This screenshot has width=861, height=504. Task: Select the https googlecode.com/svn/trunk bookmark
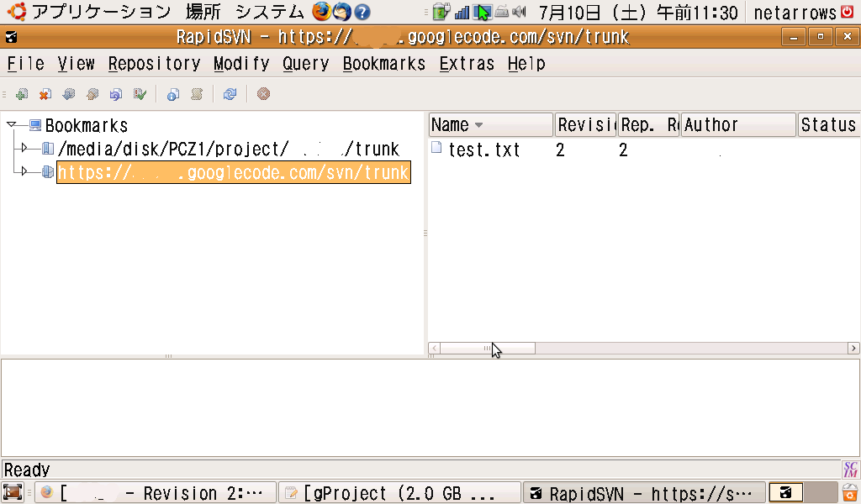coord(234,172)
